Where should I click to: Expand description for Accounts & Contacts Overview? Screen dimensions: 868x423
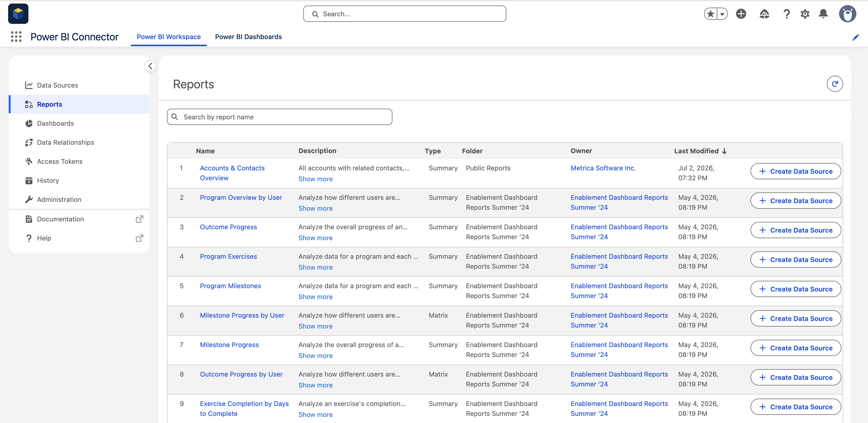(x=315, y=179)
